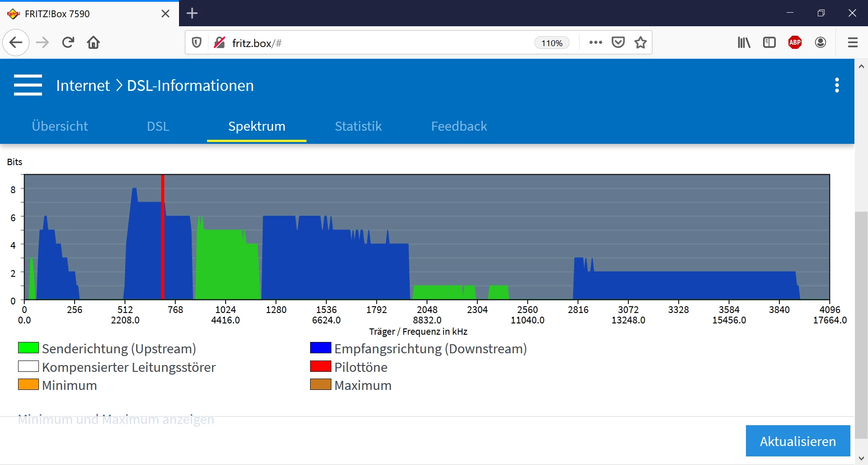Click the Kompensierter Leitungsstörer legend label

129,367
